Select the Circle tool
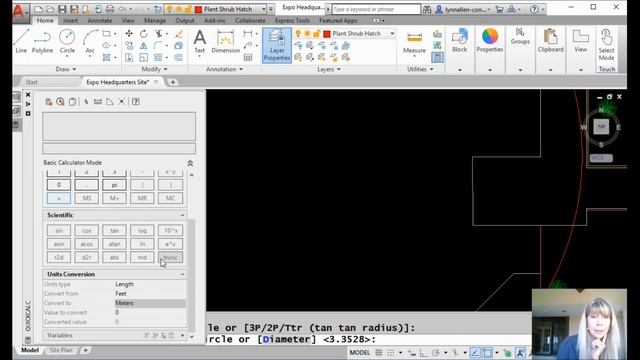Screen dimensions: 640x360 67,41
